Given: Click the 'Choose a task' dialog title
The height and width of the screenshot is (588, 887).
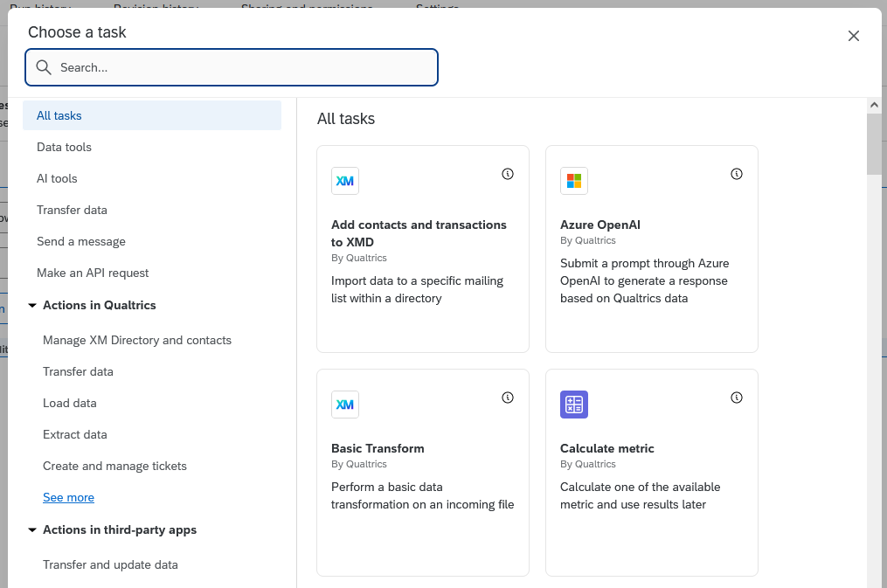Looking at the screenshot, I should click(x=77, y=32).
